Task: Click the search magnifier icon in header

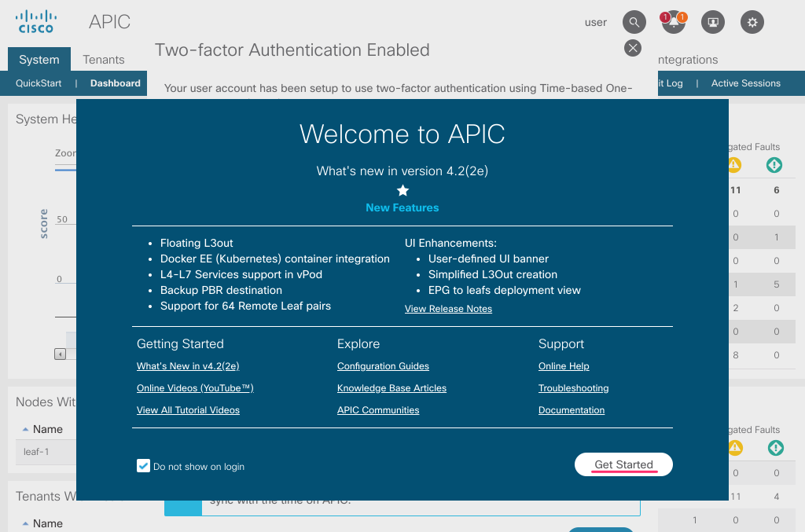Action: tap(634, 22)
